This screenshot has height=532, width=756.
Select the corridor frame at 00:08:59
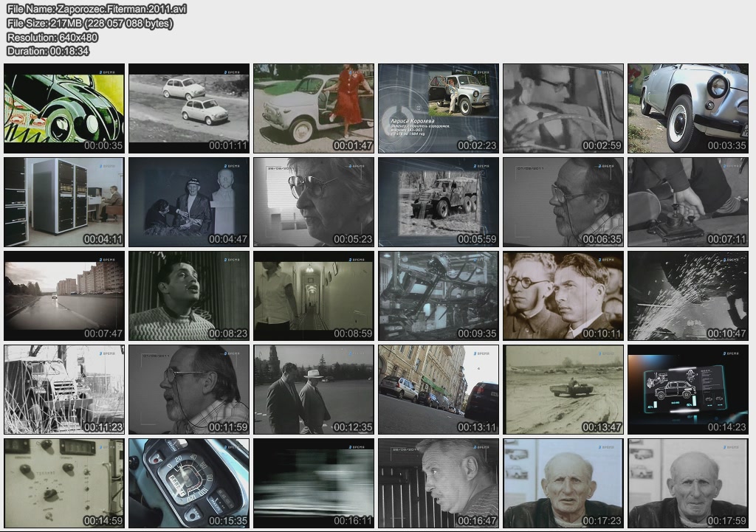(314, 296)
